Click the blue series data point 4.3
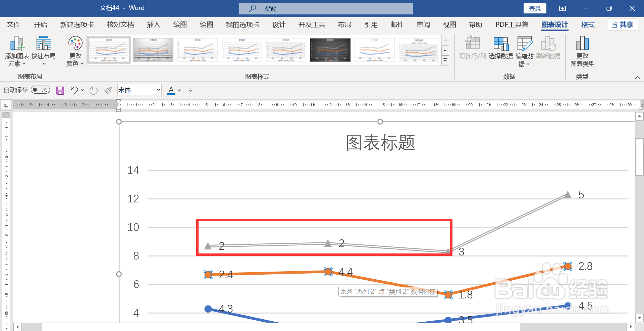 208,309
